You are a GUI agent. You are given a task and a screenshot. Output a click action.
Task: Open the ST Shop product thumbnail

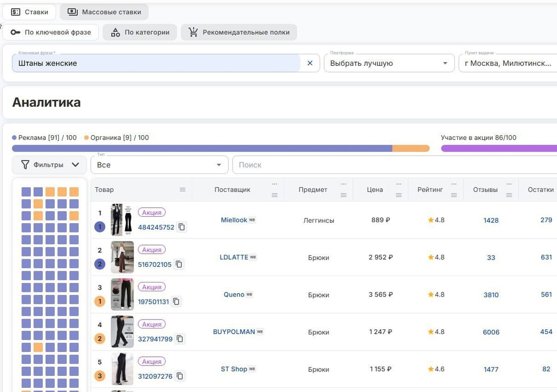[x=122, y=369]
